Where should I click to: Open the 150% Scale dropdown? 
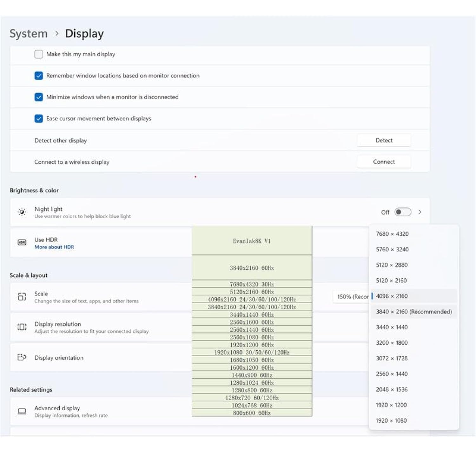[x=352, y=297]
